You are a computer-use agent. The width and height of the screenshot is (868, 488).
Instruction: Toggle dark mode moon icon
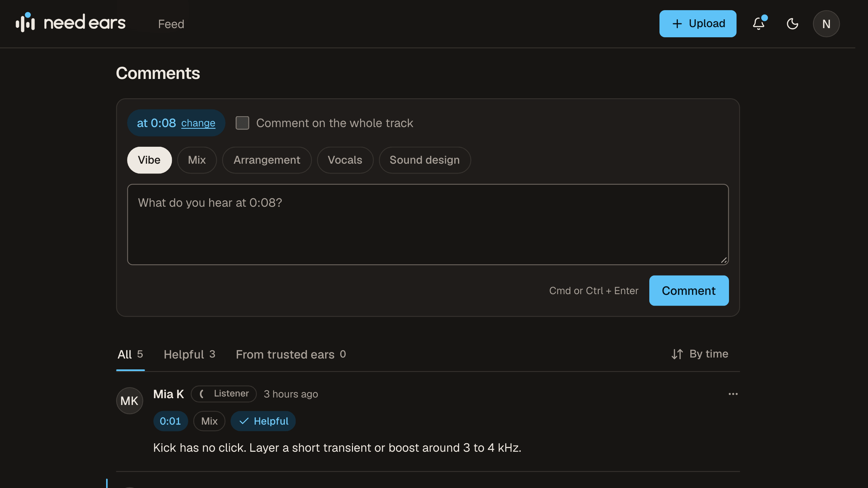(792, 24)
